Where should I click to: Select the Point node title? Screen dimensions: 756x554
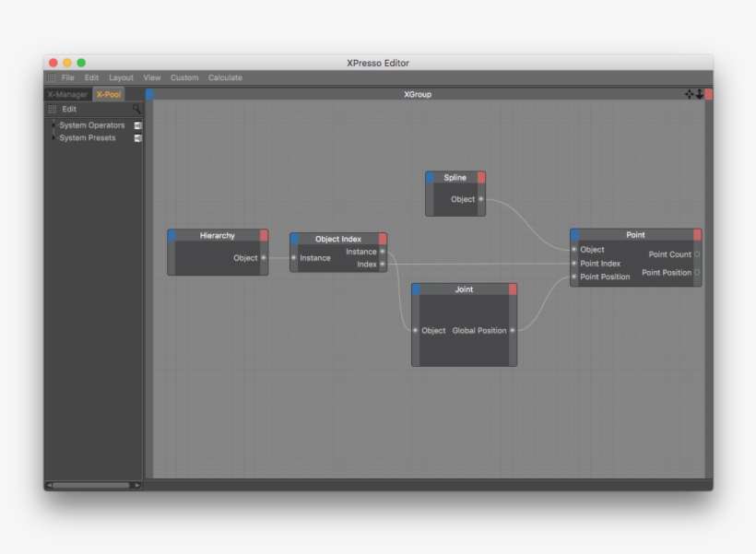(x=635, y=235)
